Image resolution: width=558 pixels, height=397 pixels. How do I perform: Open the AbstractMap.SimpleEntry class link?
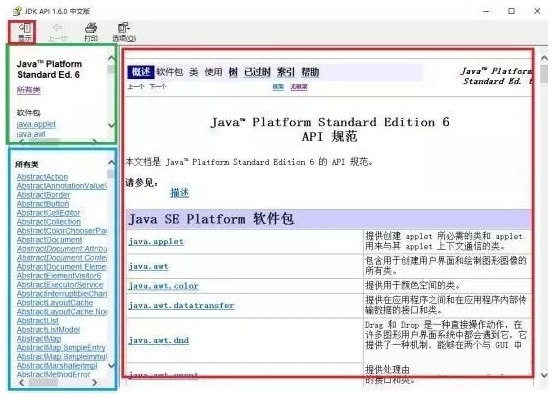coord(61,347)
